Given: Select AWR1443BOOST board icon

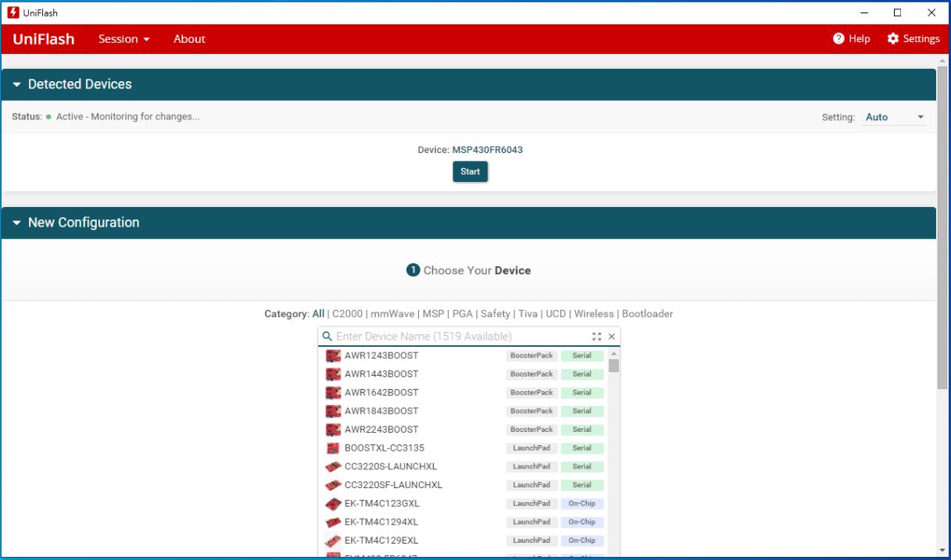Looking at the screenshot, I should coord(333,374).
